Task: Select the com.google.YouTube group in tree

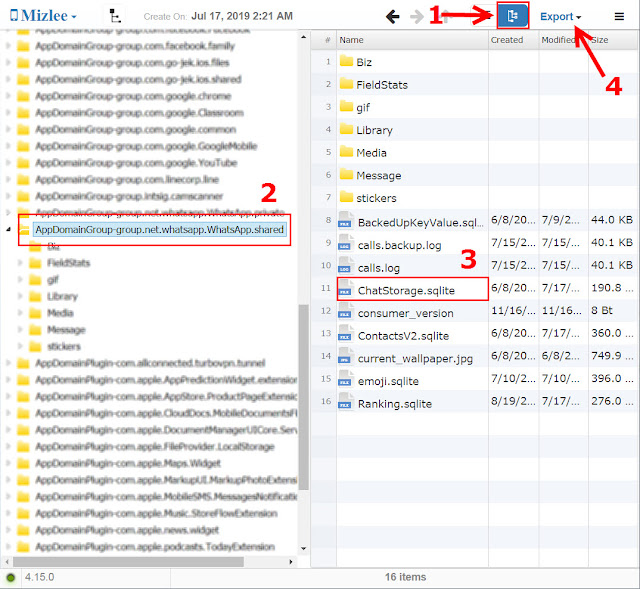Action: click(x=136, y=163)
